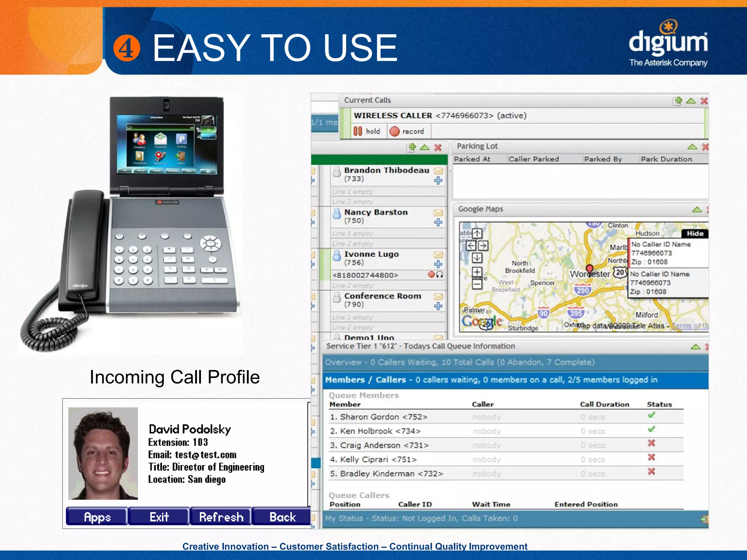Screen dimensions: 747x560
Task: Collapse the Current Calls panel
Action: pos(691,101)
